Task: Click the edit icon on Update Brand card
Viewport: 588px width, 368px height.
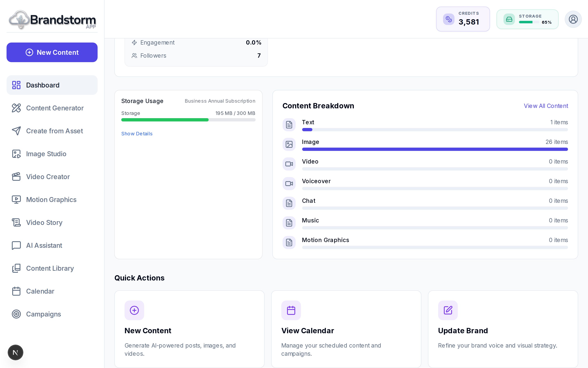Action: [x=448, y=310]
